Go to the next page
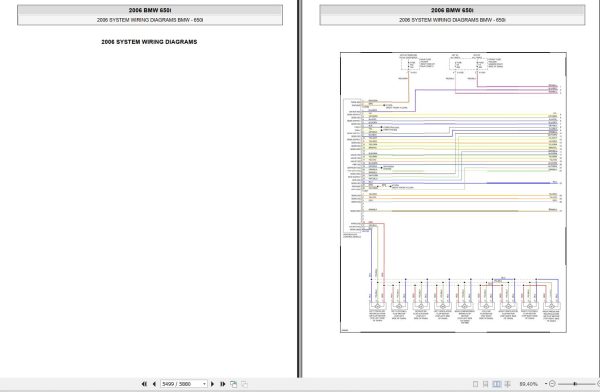This screenshot has width=600, height=392. tap(213, 384)
